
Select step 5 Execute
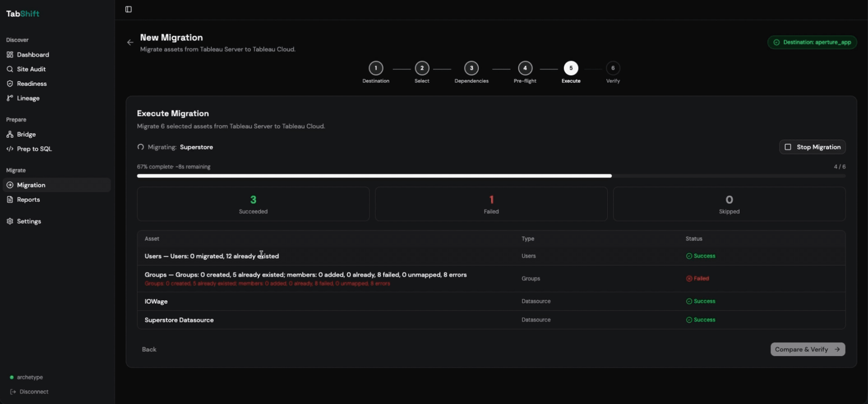[571, 68]
